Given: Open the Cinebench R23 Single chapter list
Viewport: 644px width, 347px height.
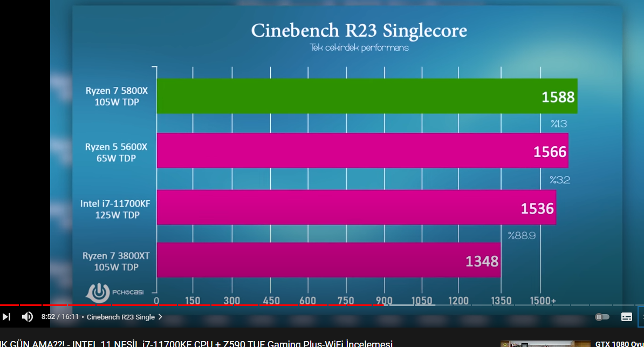Looking at the screenshot, I should (x=121, y=317).
